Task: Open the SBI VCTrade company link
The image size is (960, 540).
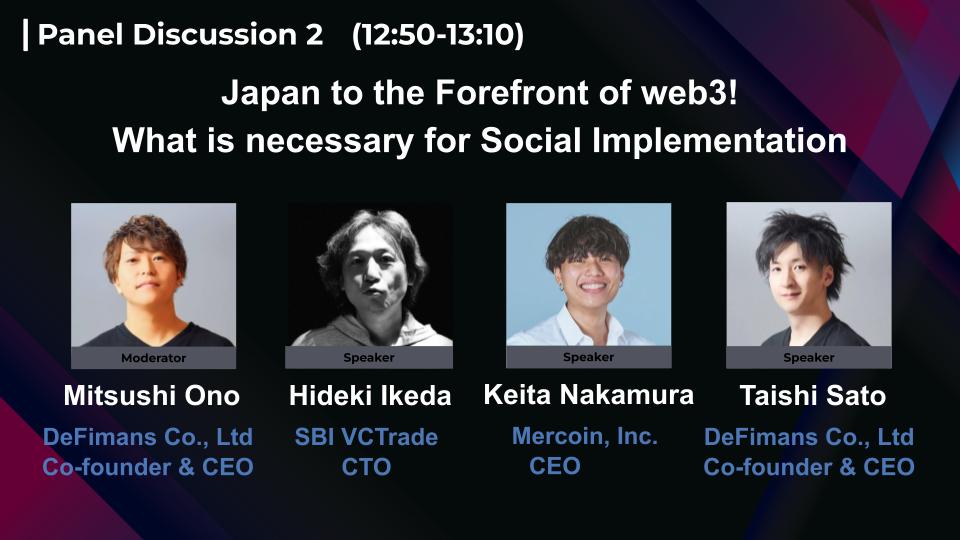Action: [366, 437]
